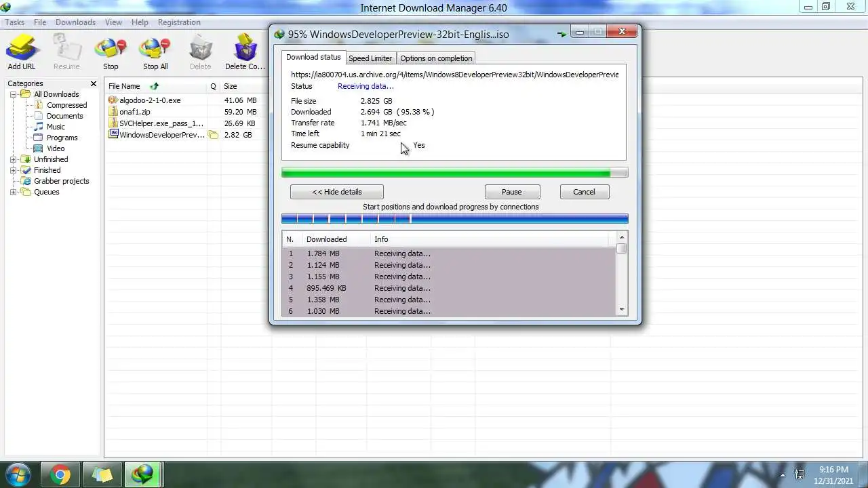
Task: Collapse the All Downloads tree node
Action: point(13,94)
